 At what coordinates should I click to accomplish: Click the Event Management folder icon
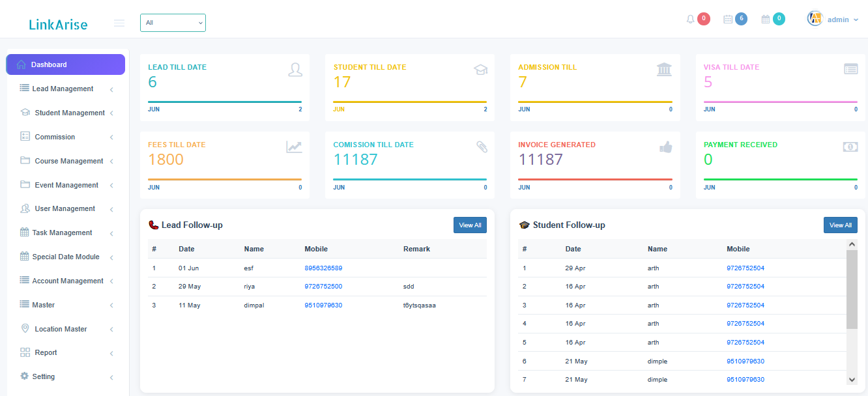point(25,184)
